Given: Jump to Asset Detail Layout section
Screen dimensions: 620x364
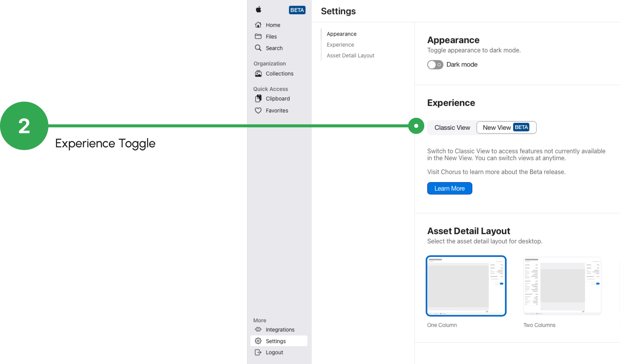Looking at the screenshot, I should click(350, 56).
